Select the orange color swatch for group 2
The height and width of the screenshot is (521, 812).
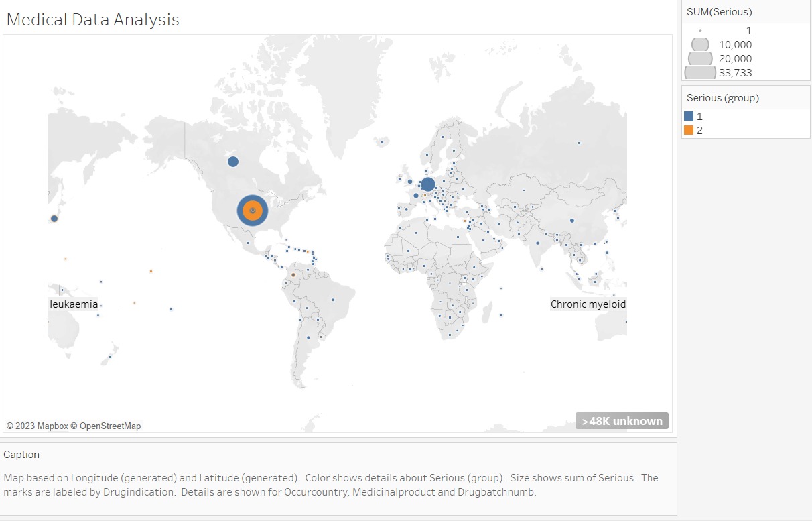click(689, 130)
